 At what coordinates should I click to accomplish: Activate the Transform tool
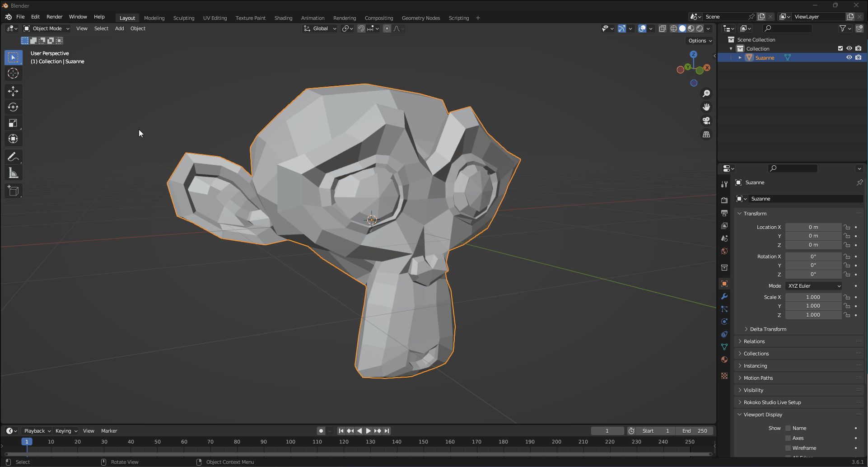(x=13, y=139)
